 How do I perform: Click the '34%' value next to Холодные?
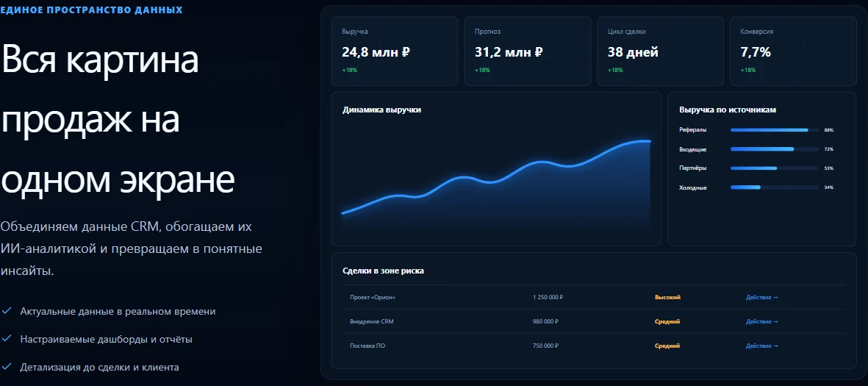[829, 187]
